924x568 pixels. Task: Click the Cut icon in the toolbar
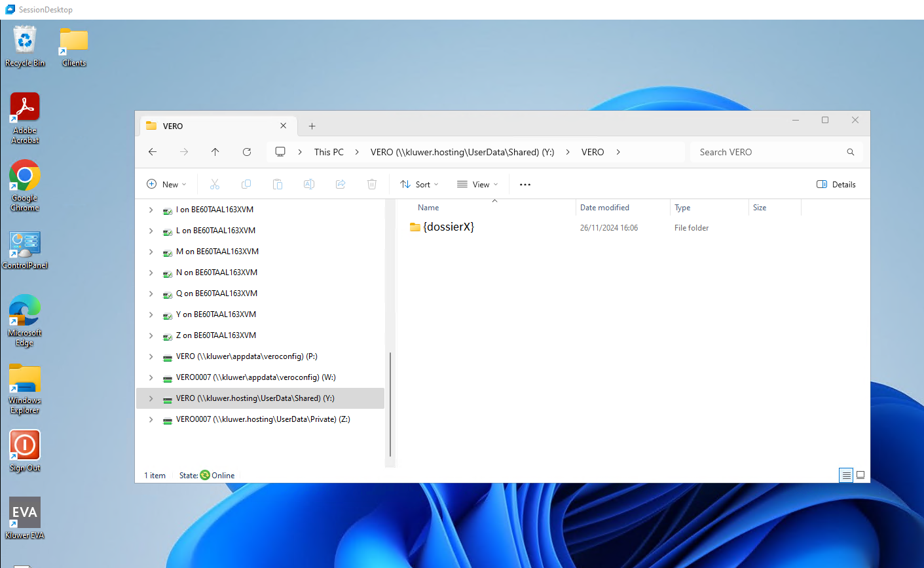click(x=215, y=184)
